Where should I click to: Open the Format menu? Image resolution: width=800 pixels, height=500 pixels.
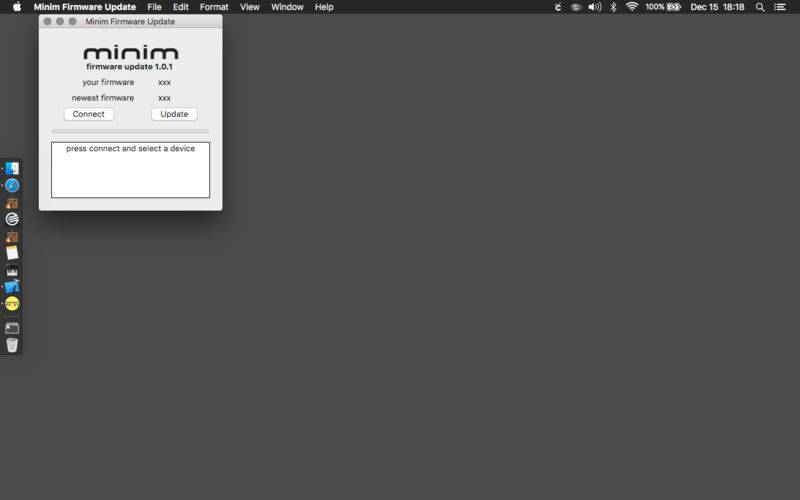(x=214, y=7)
